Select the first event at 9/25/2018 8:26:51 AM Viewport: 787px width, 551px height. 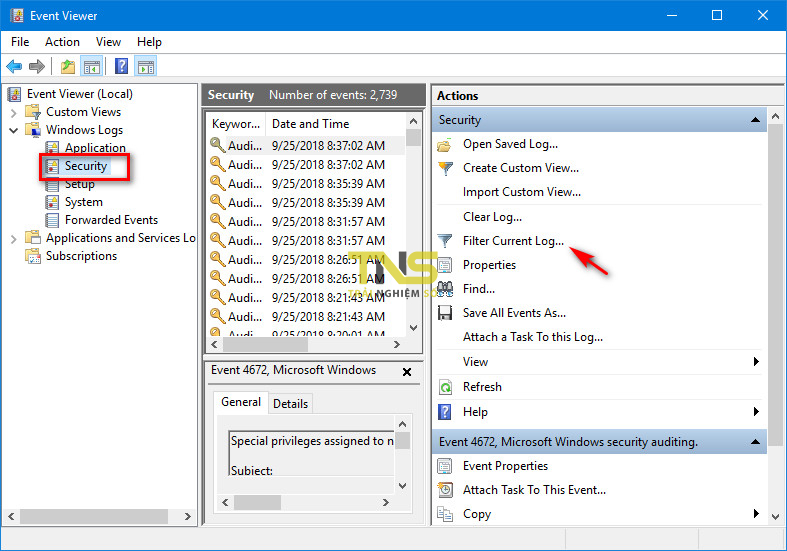tap(307, 259)
